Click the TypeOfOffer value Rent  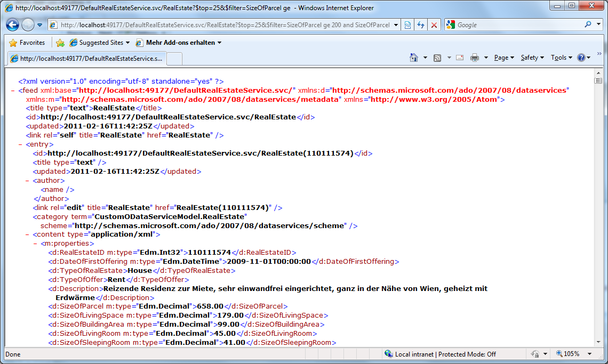coord(117,279)
